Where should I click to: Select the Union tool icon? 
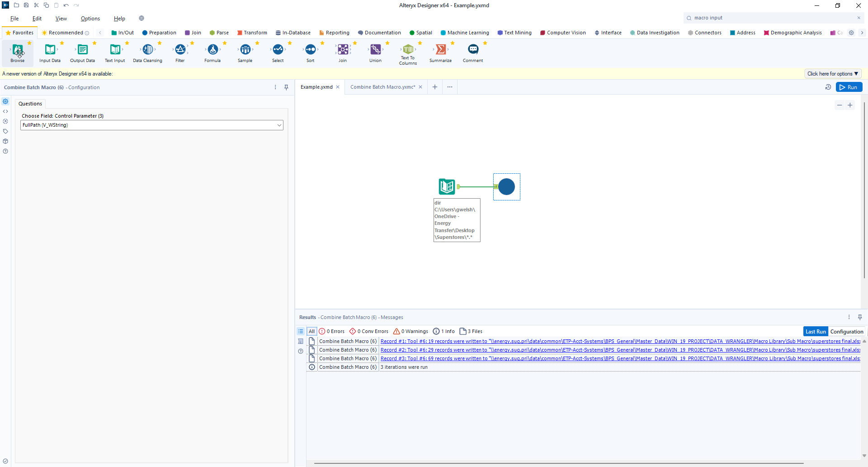point(375,50)
